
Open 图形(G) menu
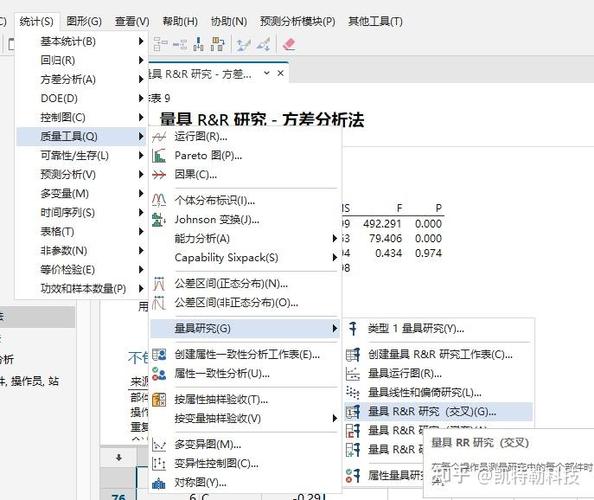[x=84, y=21]
